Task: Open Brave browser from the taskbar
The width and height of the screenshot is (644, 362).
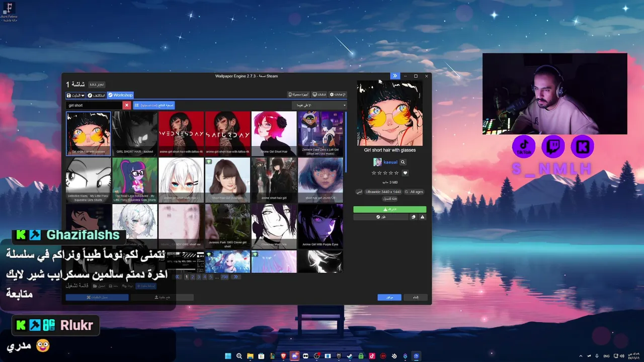Action: (283, 356)
